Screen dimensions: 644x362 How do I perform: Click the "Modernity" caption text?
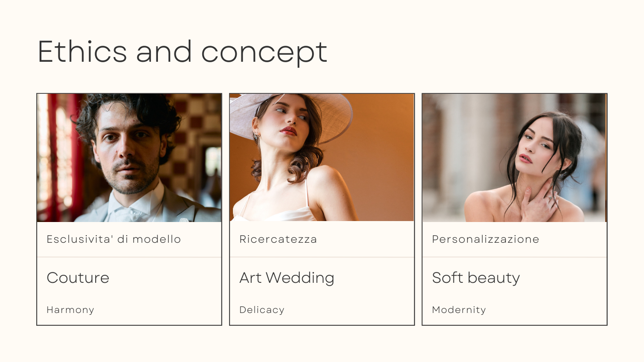click(459, 310)
